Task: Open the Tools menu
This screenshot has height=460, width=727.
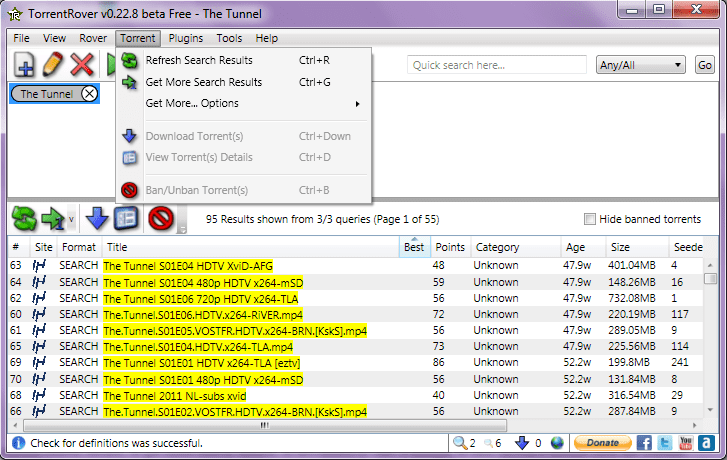Action: 229,38
